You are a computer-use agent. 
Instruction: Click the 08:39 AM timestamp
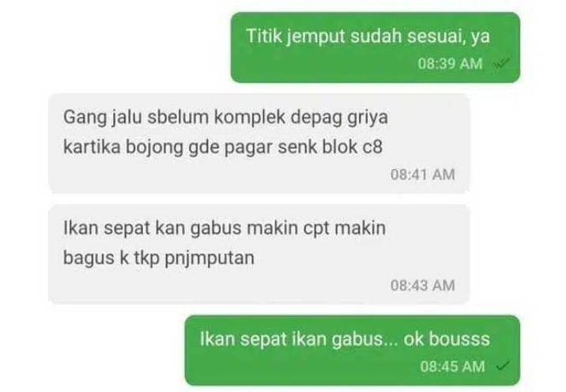point(450,64)
